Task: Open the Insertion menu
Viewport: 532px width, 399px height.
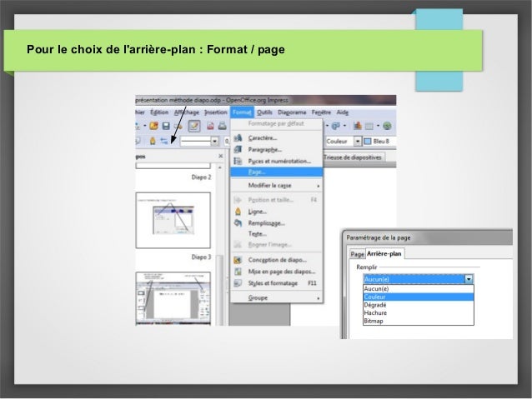Action: pos(215,112)
